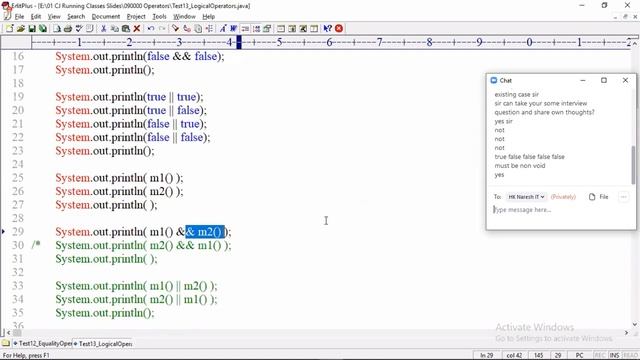This screenshot has width=640, height=360.
Task: Click the 'col 42' status bar entry
Action: [514, 356]
